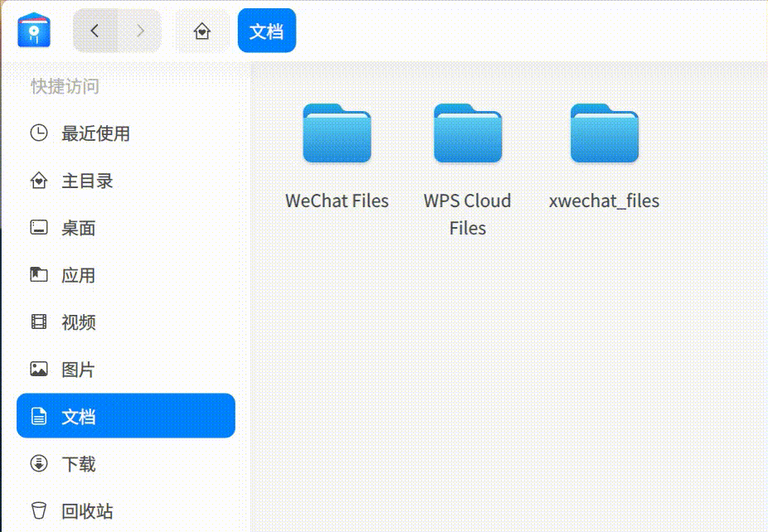Click the document icon beside 文档

pyautogui.click(x=39, y=416)
